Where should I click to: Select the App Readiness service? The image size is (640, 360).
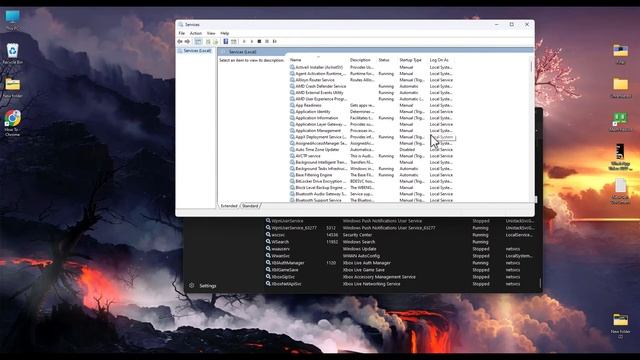click(371, 105)
